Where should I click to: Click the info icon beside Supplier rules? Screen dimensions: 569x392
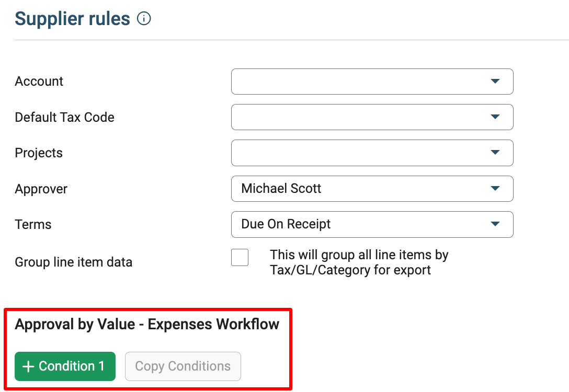coord(144,18)
